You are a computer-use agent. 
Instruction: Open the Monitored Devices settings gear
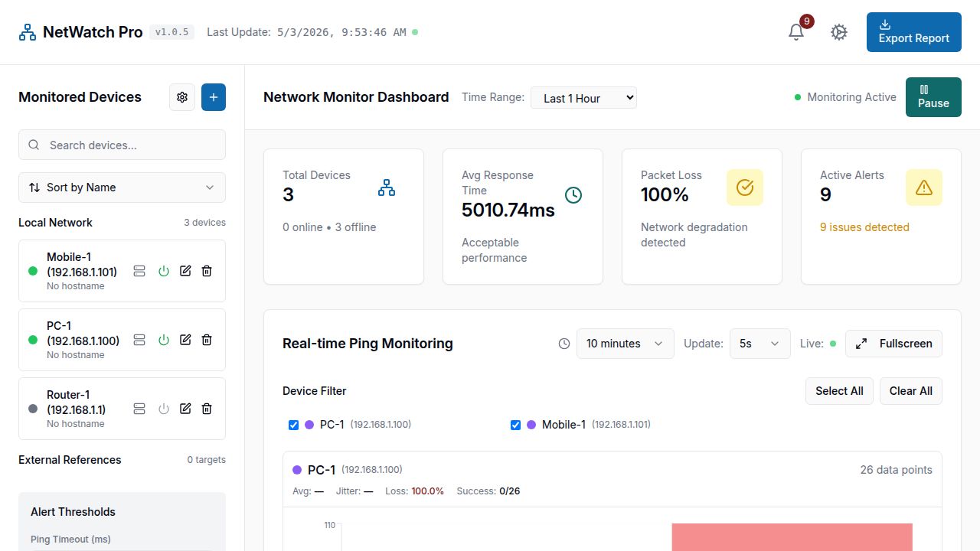pos(182,97)
